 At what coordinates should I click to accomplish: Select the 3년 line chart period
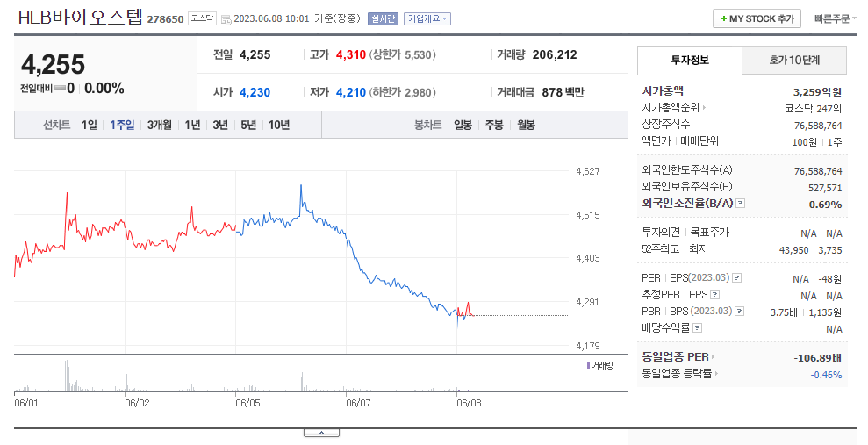coord(220,126)
